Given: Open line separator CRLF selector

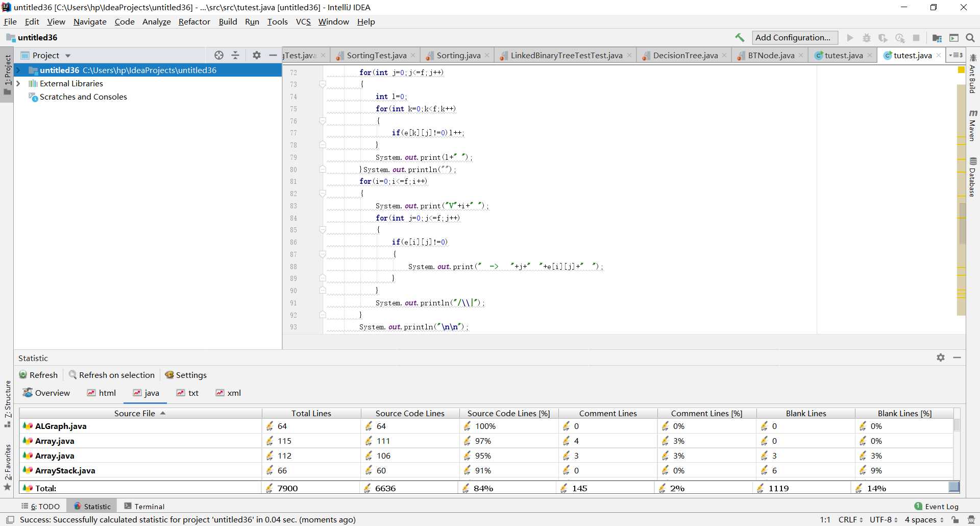Looking at the screenshot, I should tap(850, 520).
